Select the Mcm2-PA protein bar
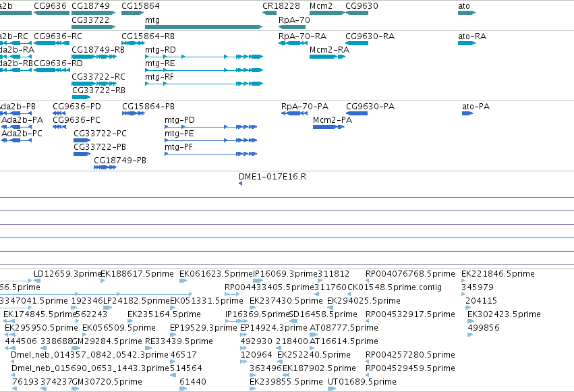 tap(328, 127)
